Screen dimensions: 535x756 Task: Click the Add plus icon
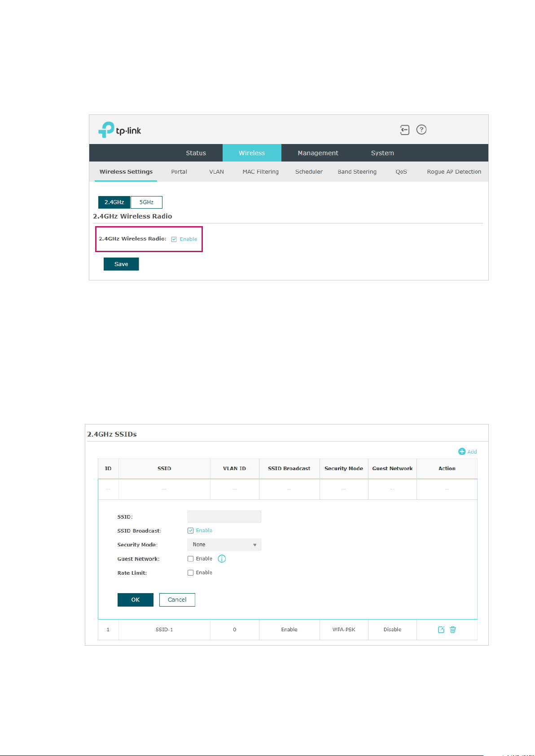pyautogui.click(x=462, y=451)
